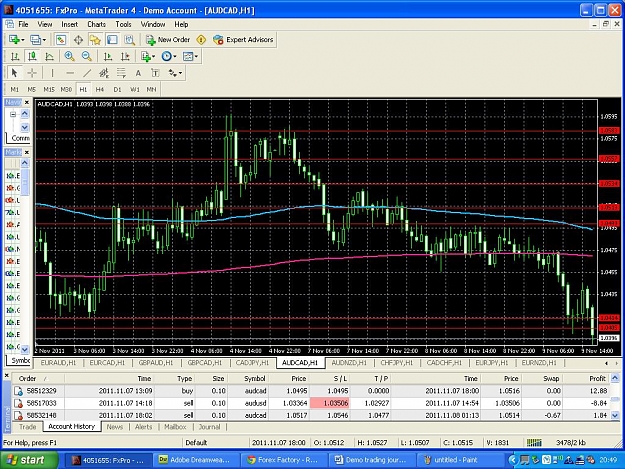The width and height of the screenshot is (625, 469).
Task: Toggle the Navigator star-folder icon
Action: pyautogui.click(x=95, y=40)
